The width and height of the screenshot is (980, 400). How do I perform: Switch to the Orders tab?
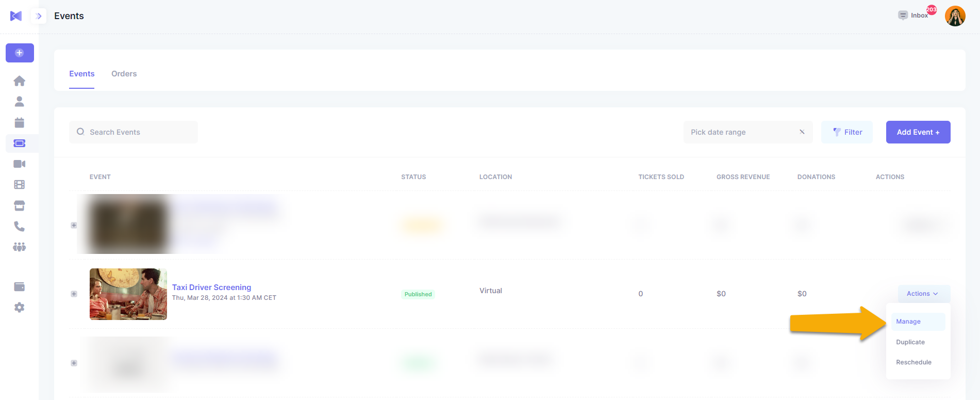(x=124, y=74)
